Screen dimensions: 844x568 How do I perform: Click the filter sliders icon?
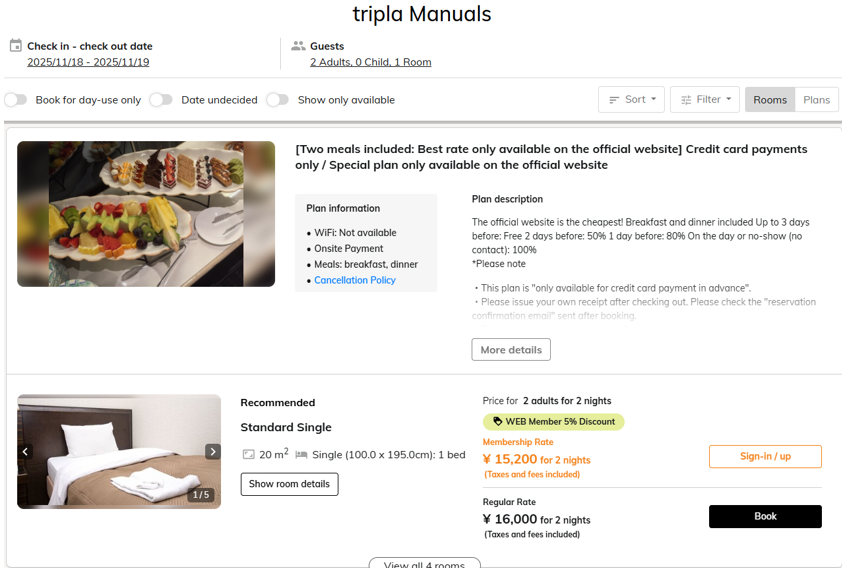tap(686, 100)
